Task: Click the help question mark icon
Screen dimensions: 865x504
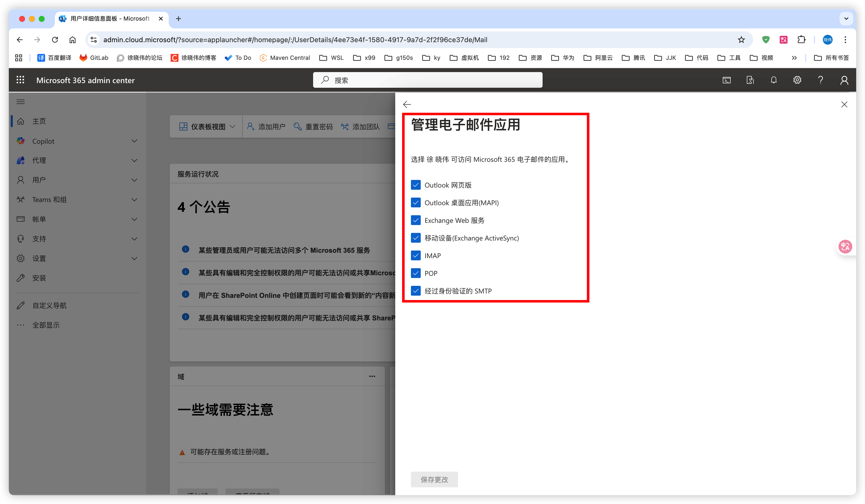Action: (820, 80)
